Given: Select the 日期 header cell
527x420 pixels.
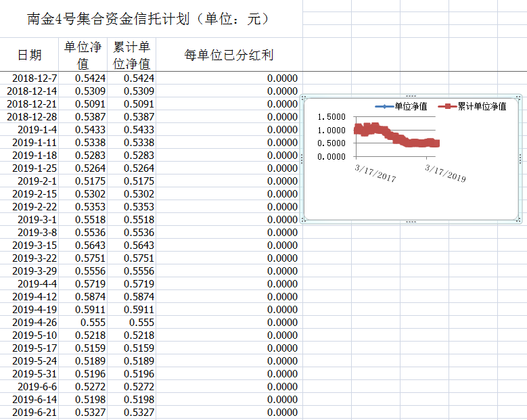Looking at the screenshot, I should point(29,55).
